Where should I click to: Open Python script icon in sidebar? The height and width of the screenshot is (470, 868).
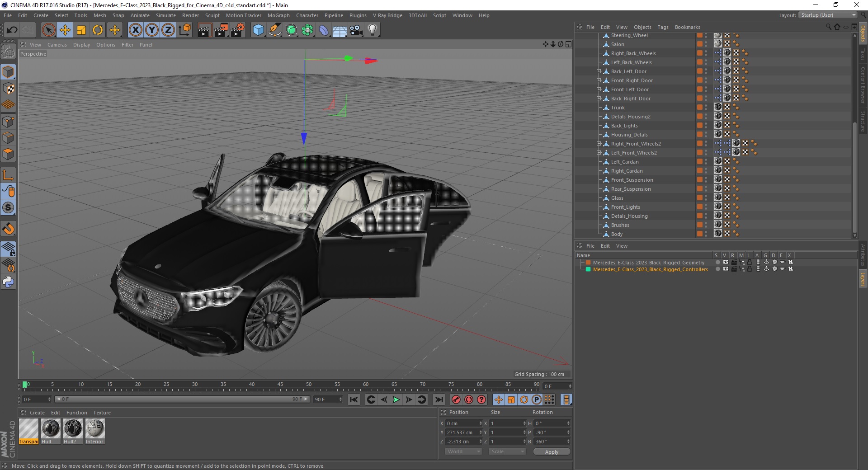8,282
